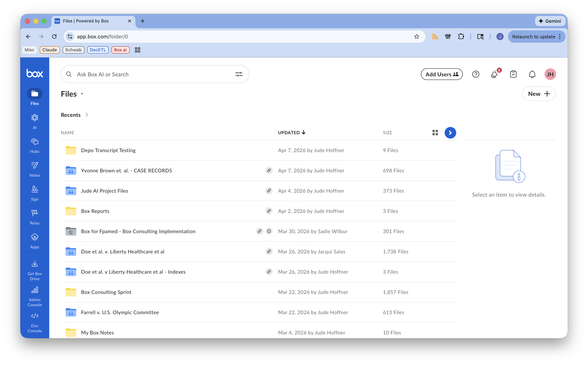Viewport: 588px width, 365px height.
Task: Open Box AI from the sidebar
Action: pos(35,121)
